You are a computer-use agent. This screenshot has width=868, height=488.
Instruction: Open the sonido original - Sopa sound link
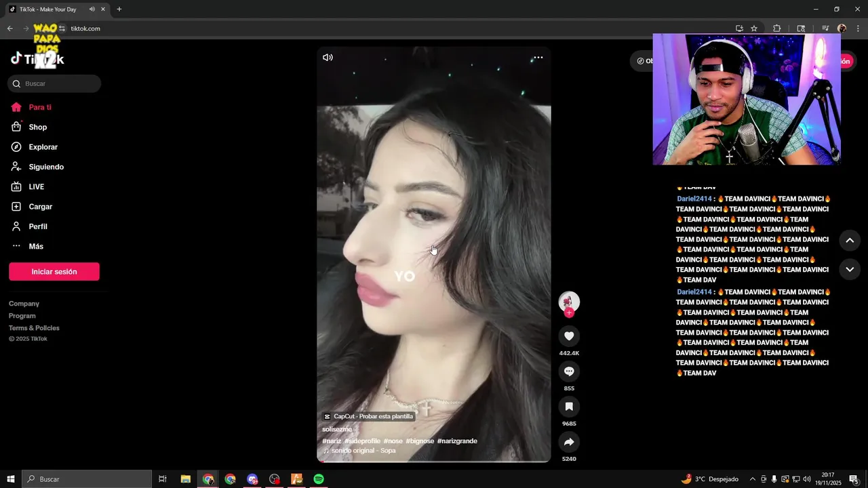pos(359,451)
